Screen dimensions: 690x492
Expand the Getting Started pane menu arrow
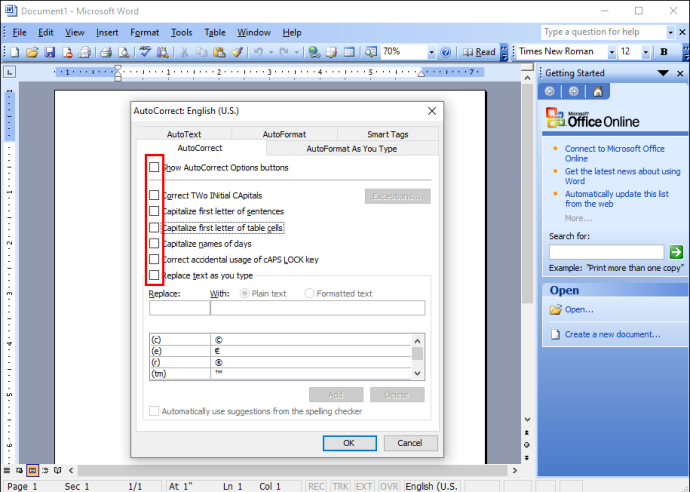[x=663, y=73]
